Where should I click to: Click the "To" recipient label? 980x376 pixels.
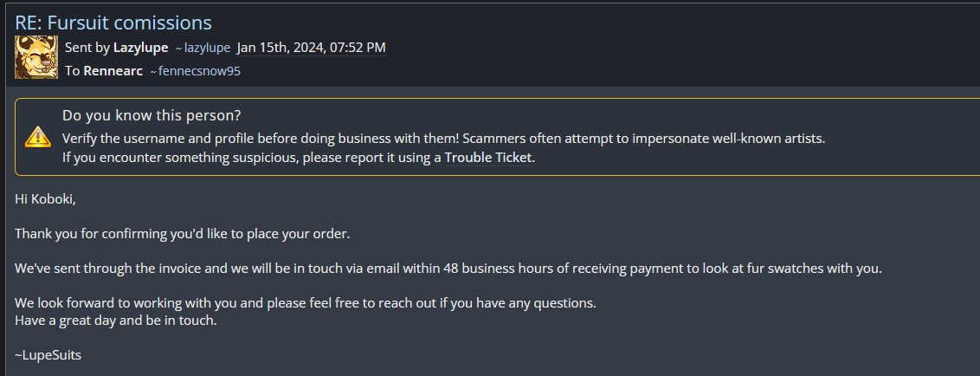[72, 71]
